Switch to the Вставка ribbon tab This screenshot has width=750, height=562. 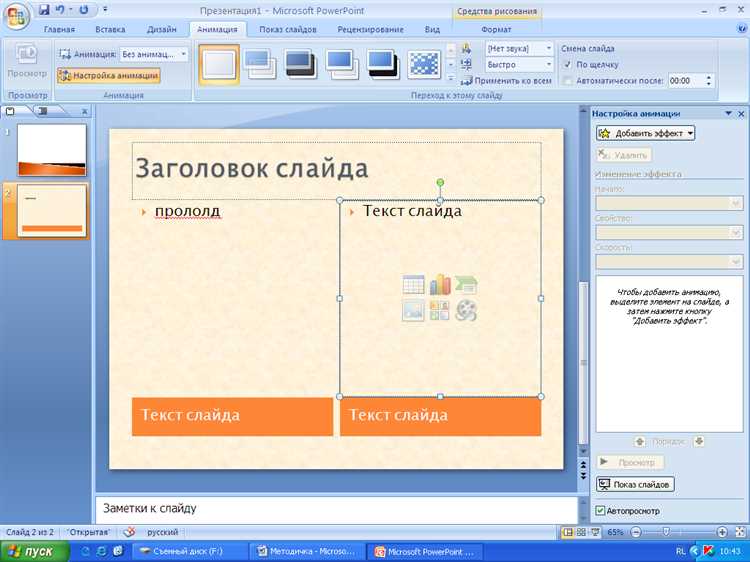(x=110, y=30)
